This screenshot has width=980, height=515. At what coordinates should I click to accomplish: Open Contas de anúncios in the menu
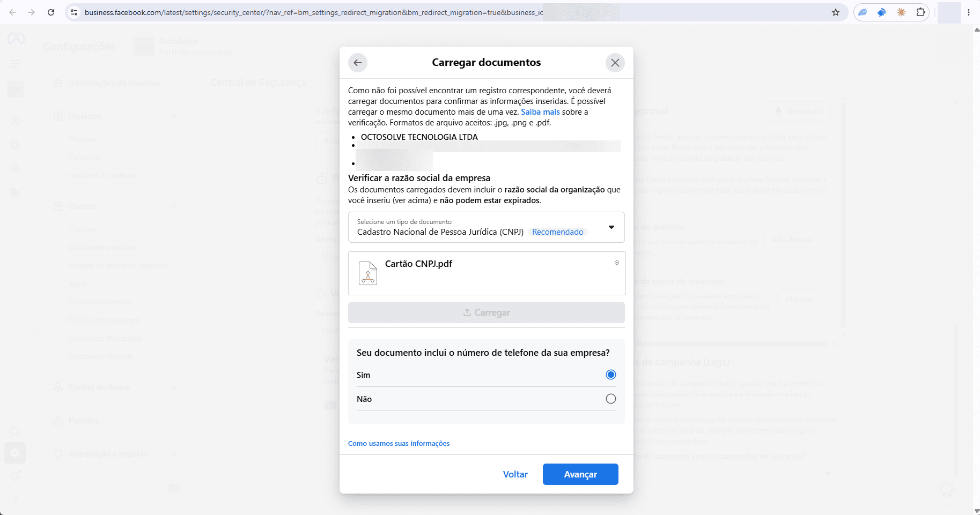102,248
